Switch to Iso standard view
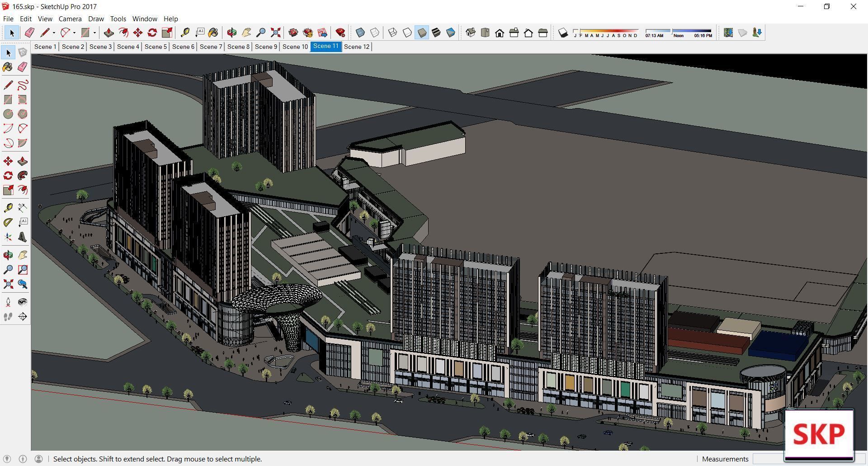Screen dimensions: 868x466 (x=471, y=33)
